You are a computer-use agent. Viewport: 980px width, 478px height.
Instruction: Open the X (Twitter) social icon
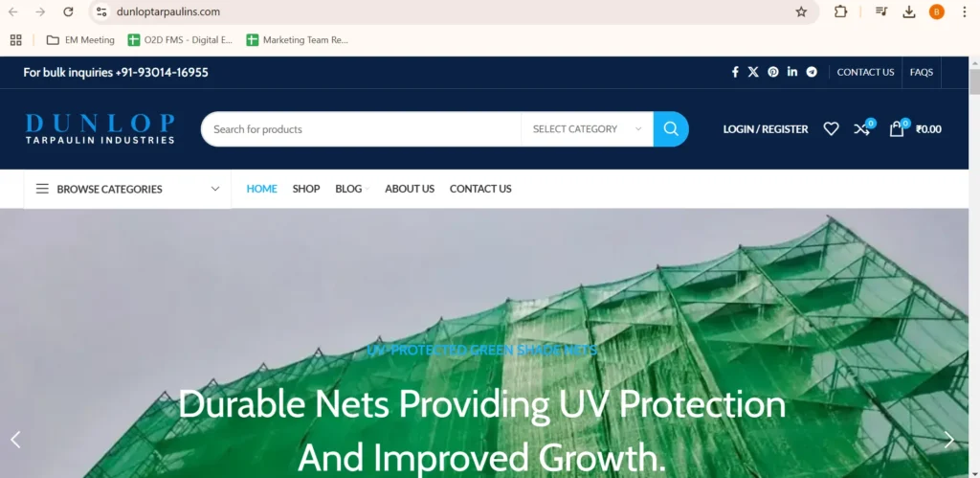(753, 72)
